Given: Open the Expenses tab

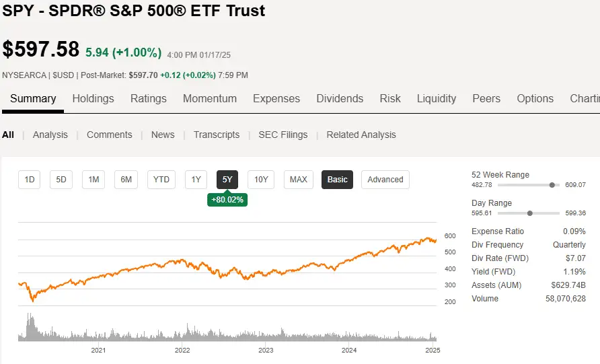Looking at the screenshot, I should 276,98.
